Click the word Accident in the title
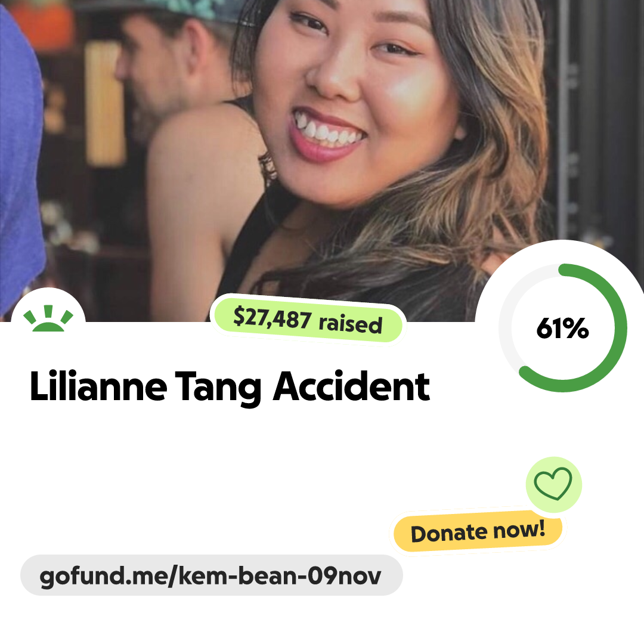The width and height of the screenshot is (644, 644). coord(352,386)
